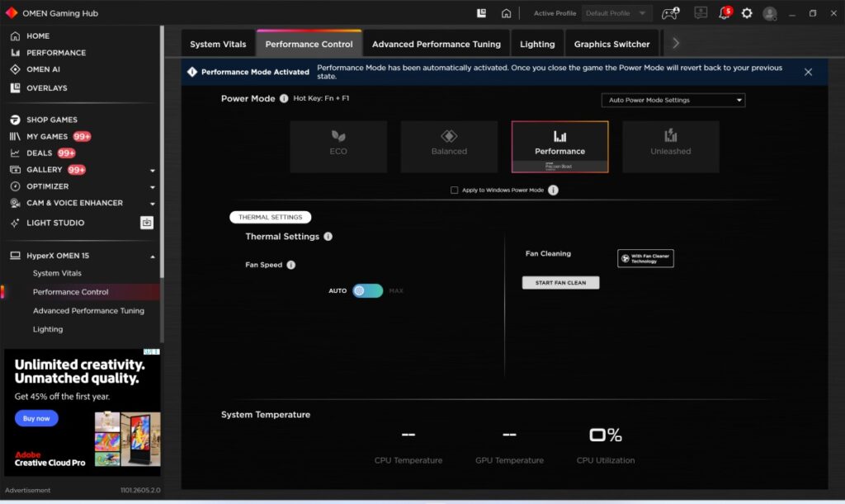Click the sidebar vertical scrollbar
The height and width of the screenshot is (504, 845).
[162, 153]
